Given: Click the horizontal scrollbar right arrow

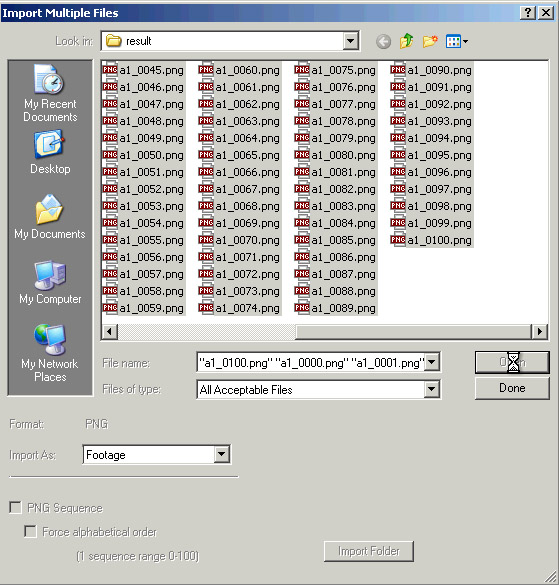Looking at the screenshot, I should click(x=540, y=331).
